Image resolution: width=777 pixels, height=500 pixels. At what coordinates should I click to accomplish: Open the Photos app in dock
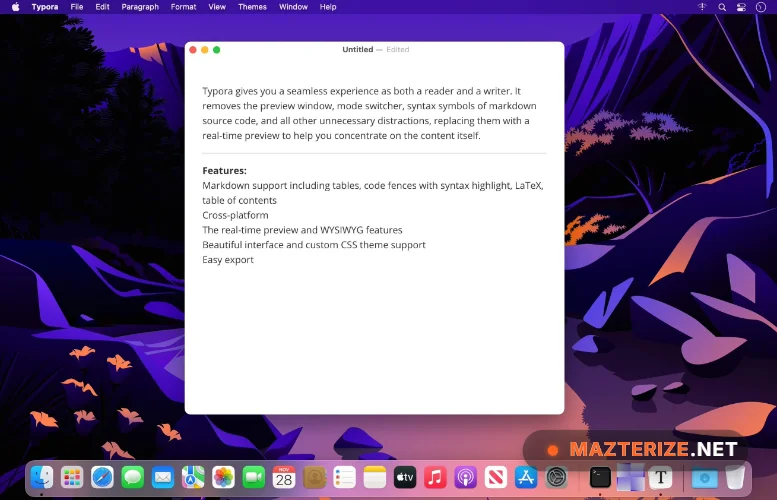223,478
